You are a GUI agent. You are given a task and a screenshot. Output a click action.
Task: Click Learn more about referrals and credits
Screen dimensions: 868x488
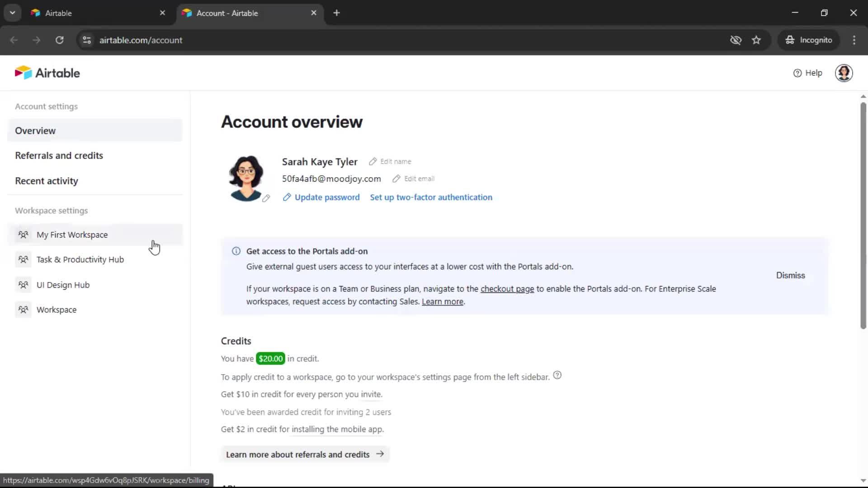(305, 454)
